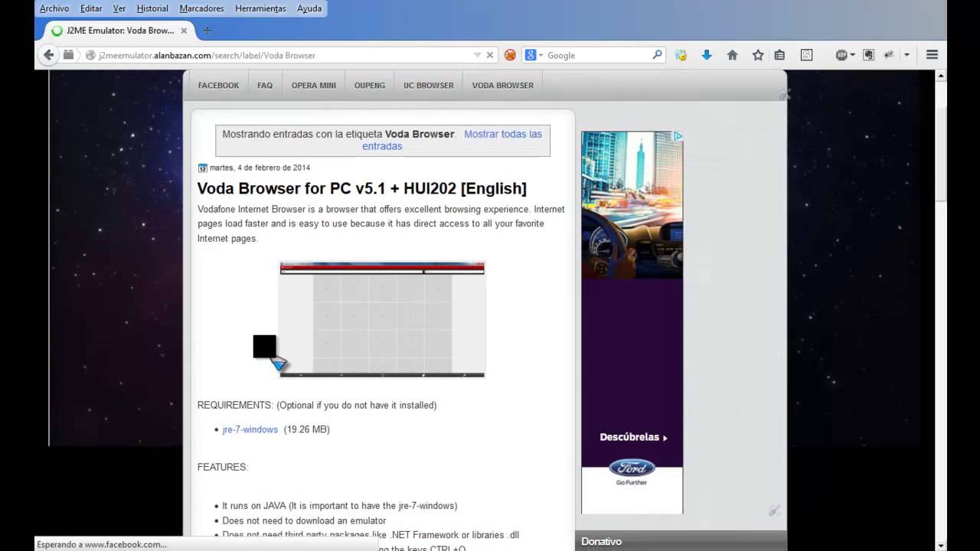
Task: Open search engine selector dropdown
Action: [x=541, y=55]
